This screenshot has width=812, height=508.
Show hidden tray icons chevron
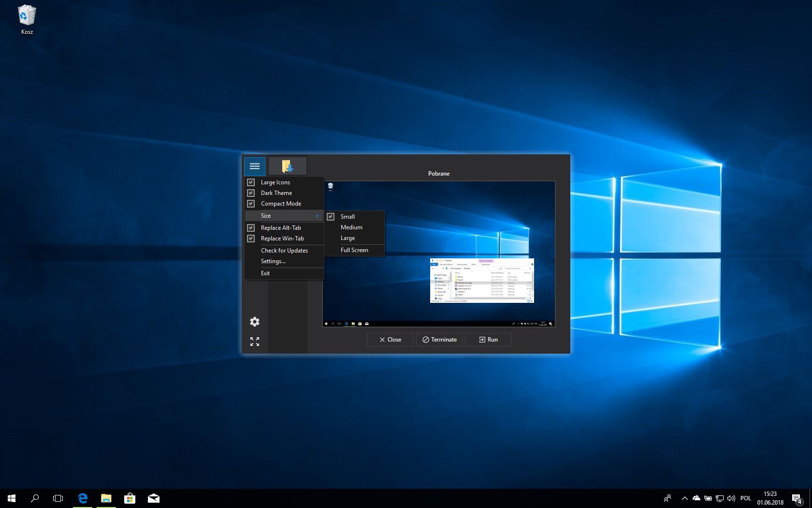tap(684, 498)
